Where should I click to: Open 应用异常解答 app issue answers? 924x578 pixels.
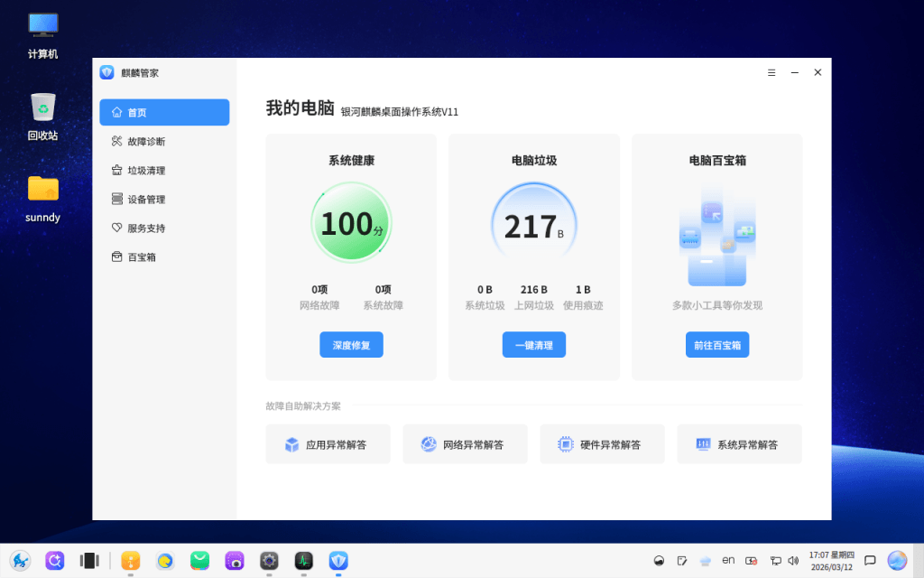[x=328, y=444]
